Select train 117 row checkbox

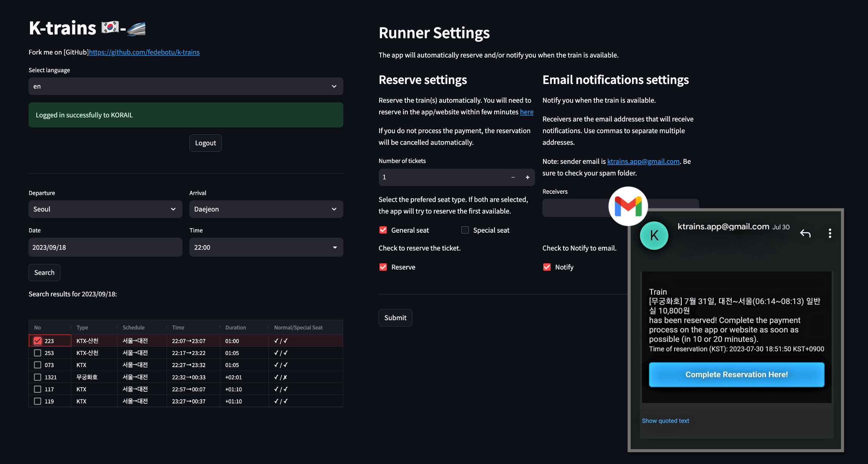pyautogui.click(x=37, y=389)
